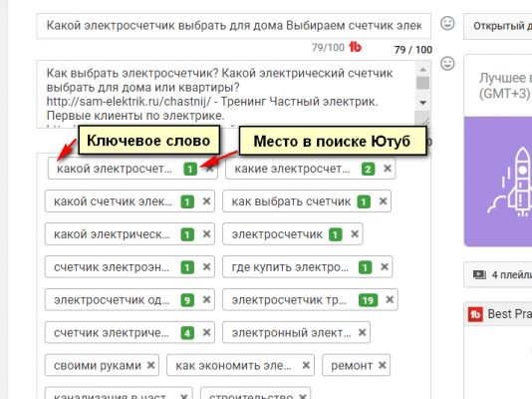
Task: Select the tag text "как выбрать счетчик"
Action: coord(291,201)
